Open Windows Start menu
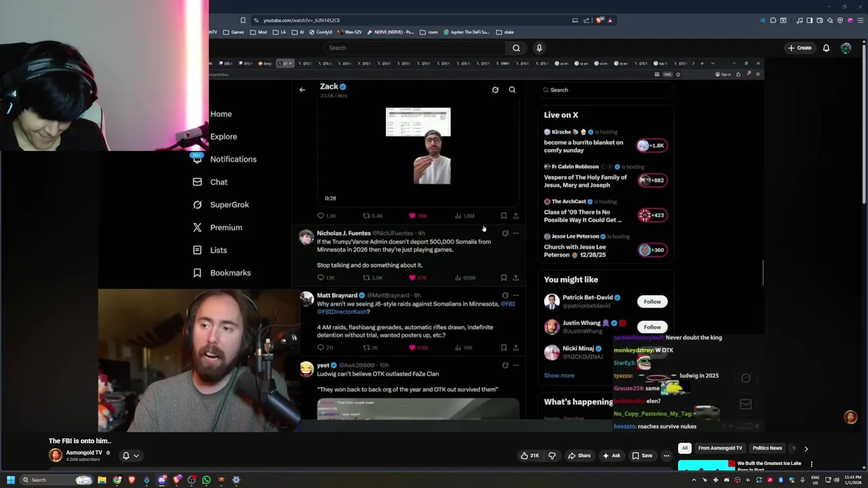The image size is (868, 488). point(11,480)
